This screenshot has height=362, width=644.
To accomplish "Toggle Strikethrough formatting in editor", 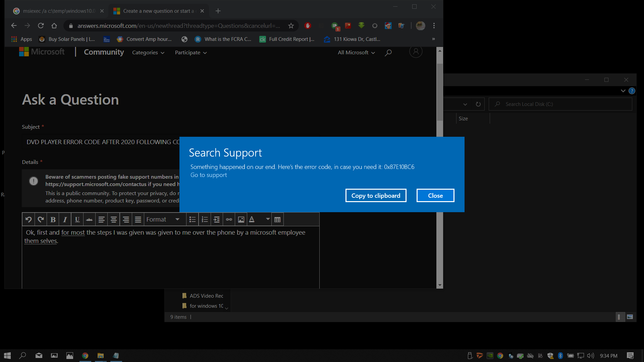I will pyautogui.click(x=89, y=220).
